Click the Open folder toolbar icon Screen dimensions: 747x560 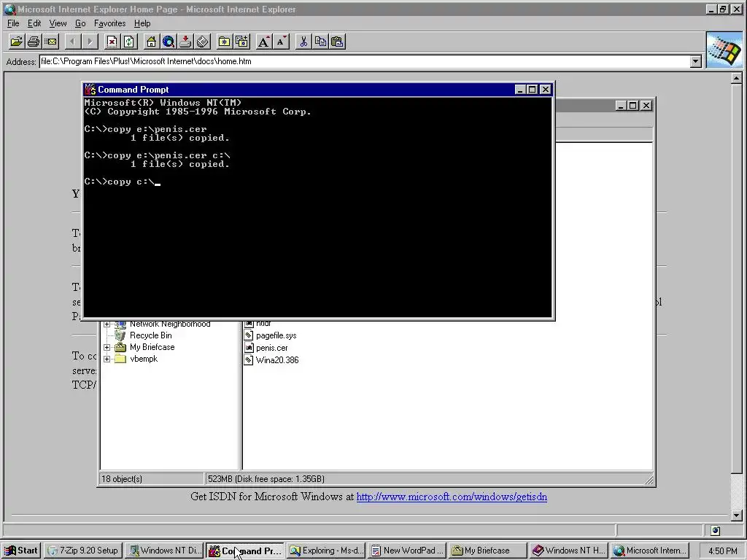click(17, 42)
